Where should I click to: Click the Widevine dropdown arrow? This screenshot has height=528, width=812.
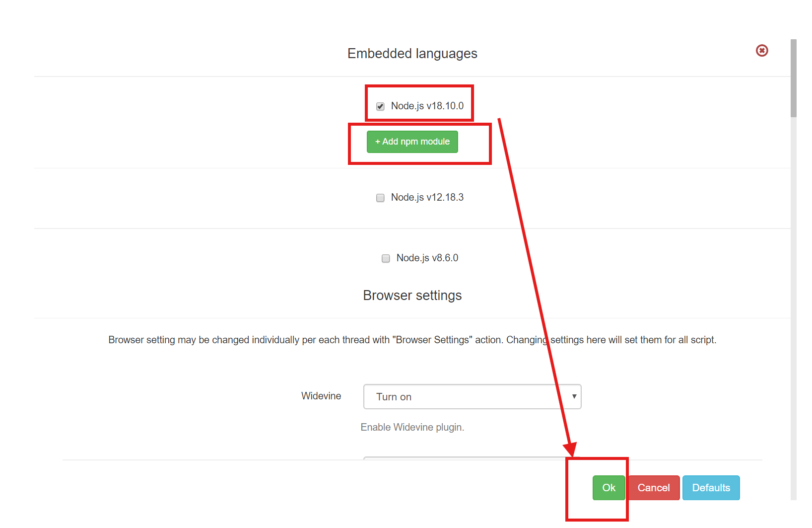tap(574, 397)
